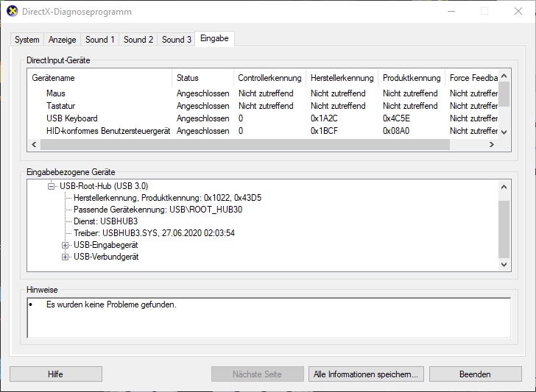Viewport: 536px width, 392px height.
Task: Click the device list left scroll arrow
Action: pos(34,144)
